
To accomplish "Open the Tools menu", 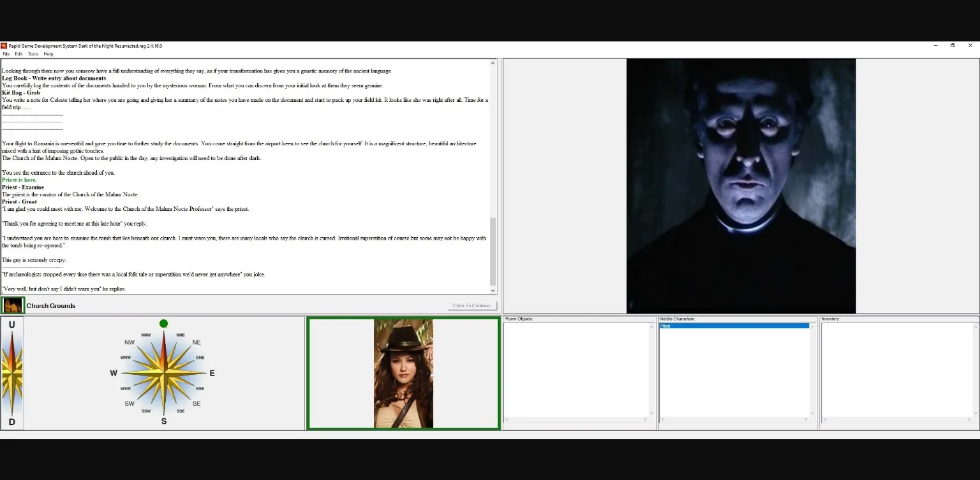I will 33,54.
